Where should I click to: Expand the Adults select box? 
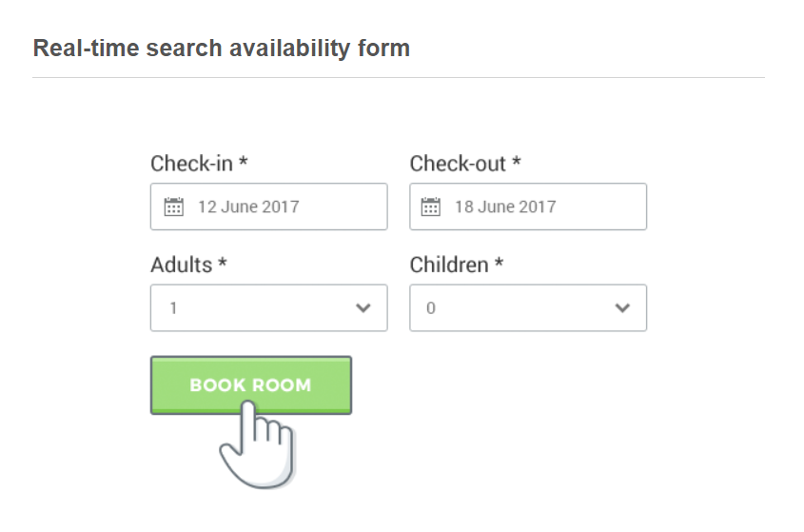[268, 307]
